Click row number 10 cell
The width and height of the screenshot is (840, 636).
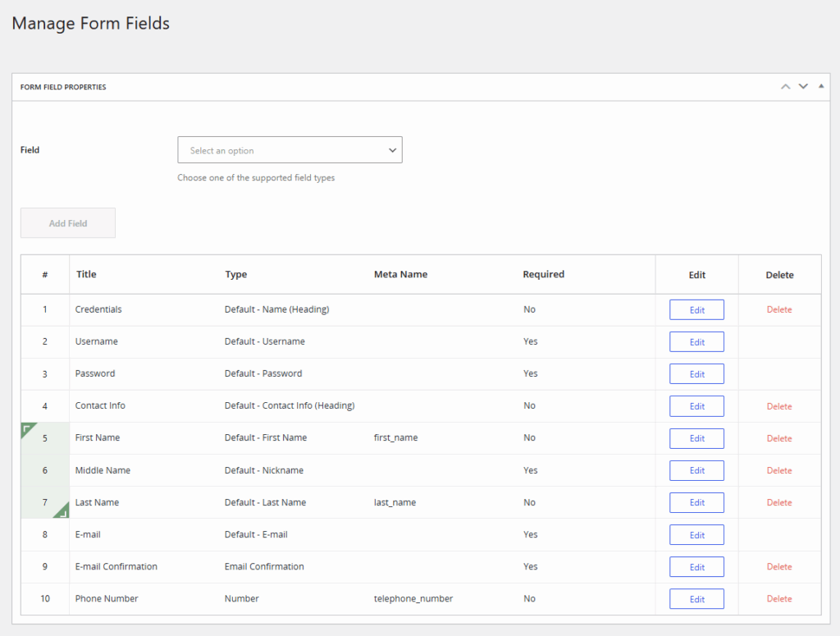45,598
